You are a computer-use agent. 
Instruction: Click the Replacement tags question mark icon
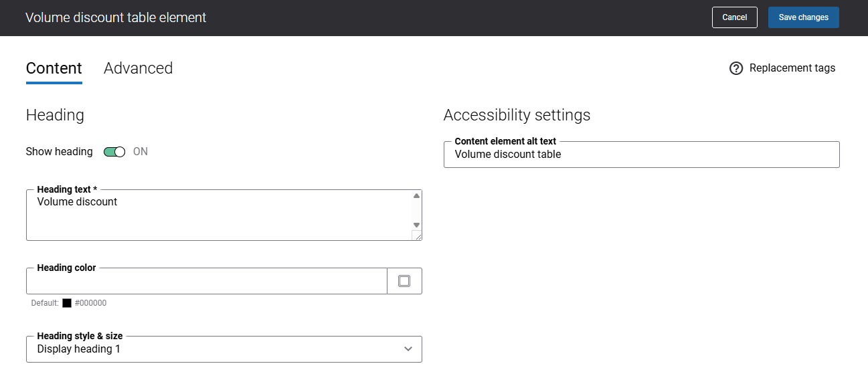tap(736, 68)
